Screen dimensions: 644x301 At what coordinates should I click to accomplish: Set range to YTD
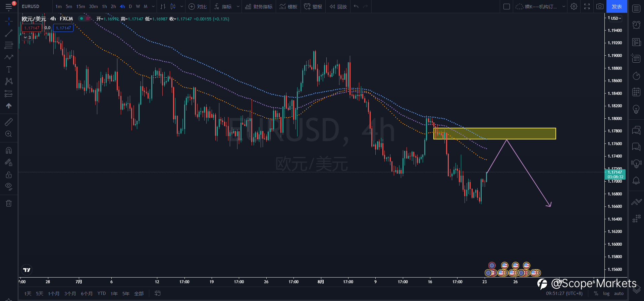click(x=102, y=294)
